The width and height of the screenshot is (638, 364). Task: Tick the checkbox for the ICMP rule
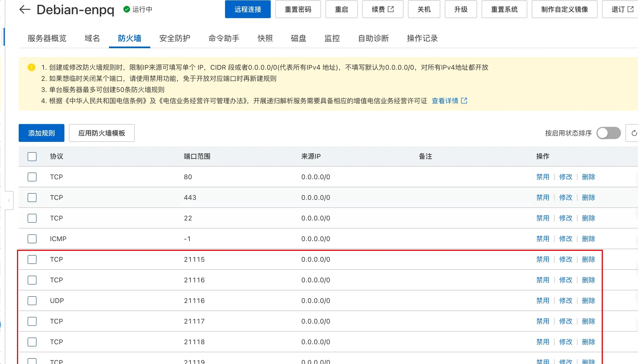point(32,239)
